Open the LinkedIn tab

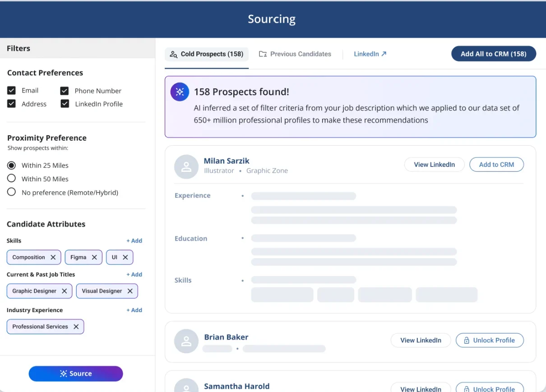point(366,54)
